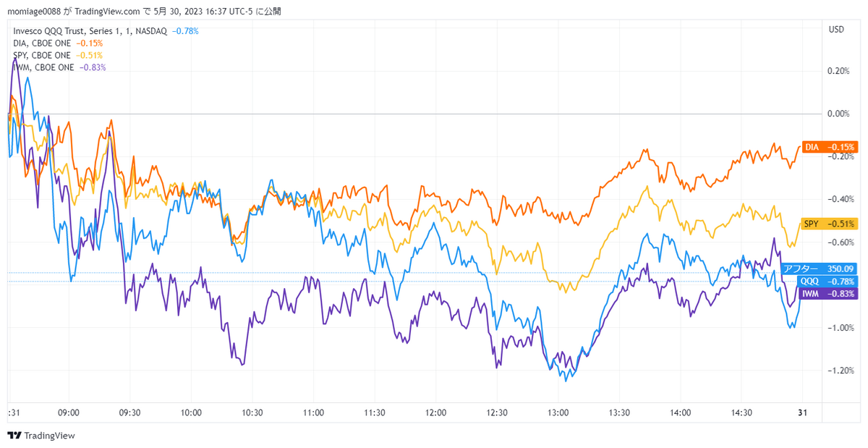Click the 0.00% price axis label

coord(838,114)
